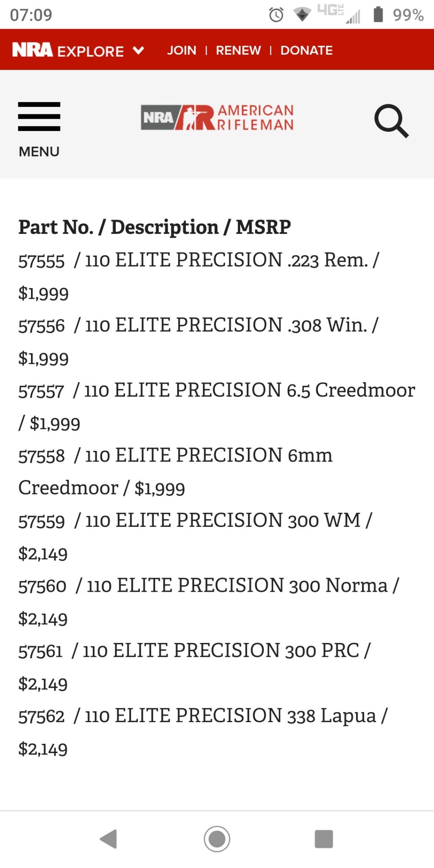Tap the 57560 300 Norma row
The height and width of the screenshot is (868, 434).
click(209, 602)
